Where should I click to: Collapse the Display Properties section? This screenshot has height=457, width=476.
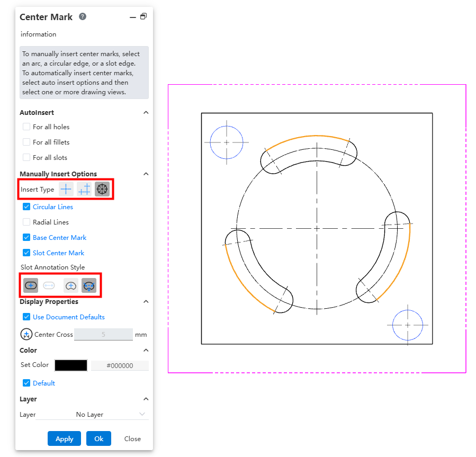point(146,302)
